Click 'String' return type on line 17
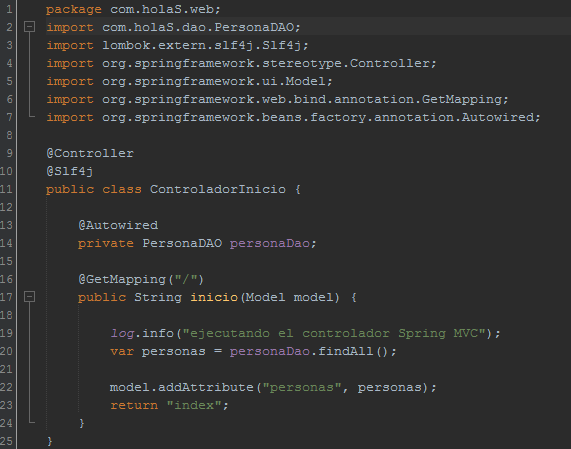Viewport: 571px width, 449px height. (x=158, y=298)
